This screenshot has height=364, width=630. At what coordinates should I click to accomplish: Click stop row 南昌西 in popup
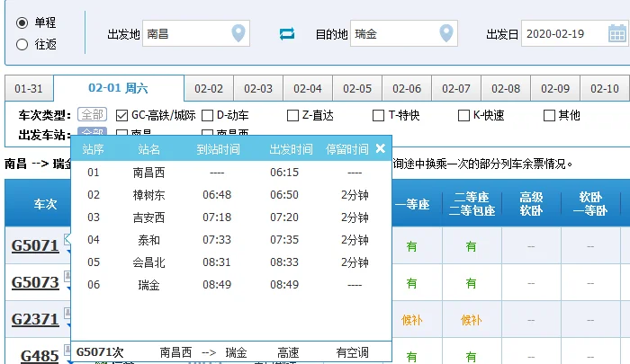pyautogui.click(x=231, y=173)
